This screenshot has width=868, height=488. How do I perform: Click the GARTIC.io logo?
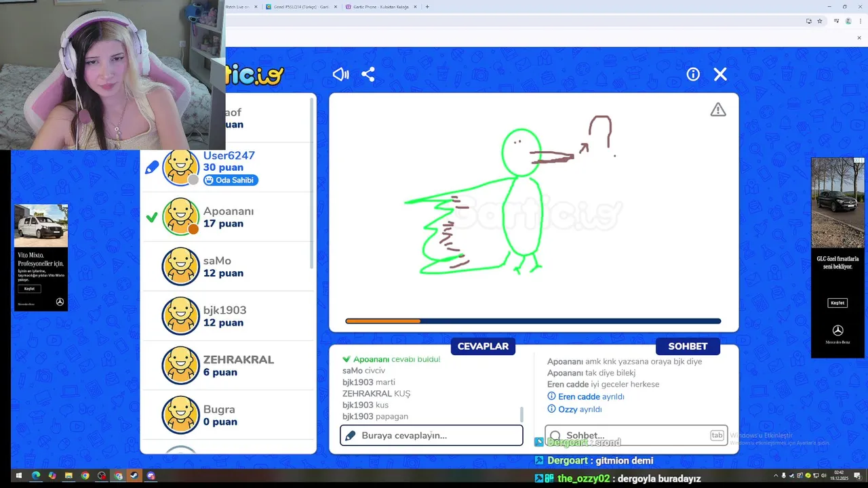[x=254, y=75]
